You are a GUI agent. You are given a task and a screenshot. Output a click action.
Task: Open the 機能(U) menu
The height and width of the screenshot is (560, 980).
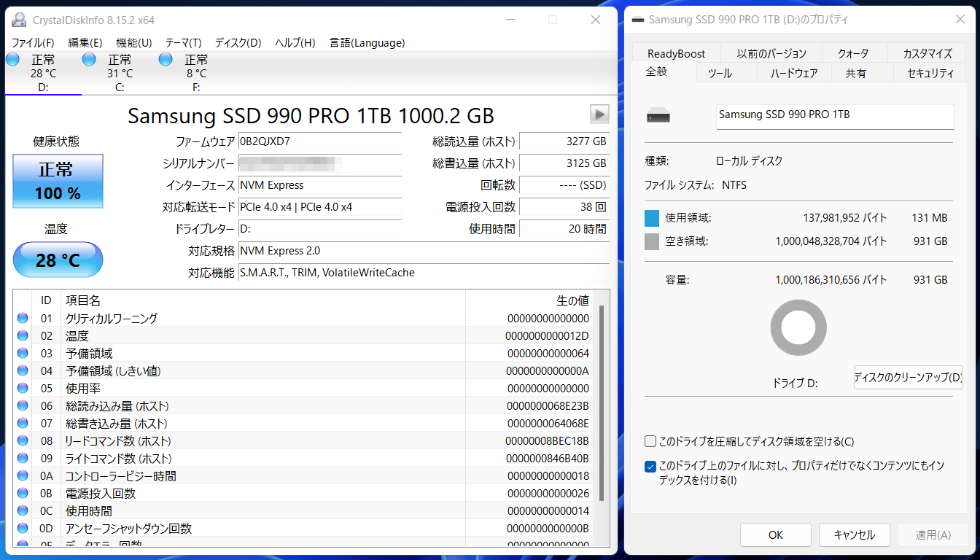(x=134, y=43)
